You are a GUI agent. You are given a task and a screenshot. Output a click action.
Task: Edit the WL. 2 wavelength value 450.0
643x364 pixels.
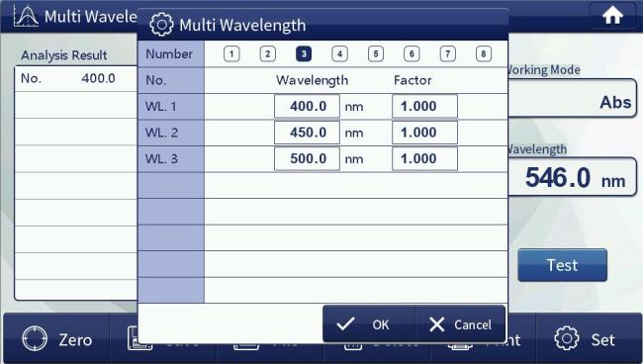pyautogui.click(x=307, y=133)
